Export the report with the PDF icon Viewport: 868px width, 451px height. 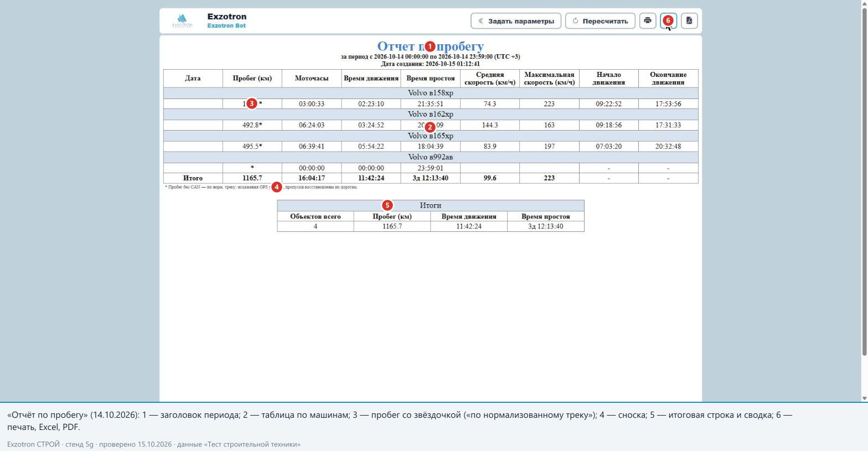tap(689, 21)
